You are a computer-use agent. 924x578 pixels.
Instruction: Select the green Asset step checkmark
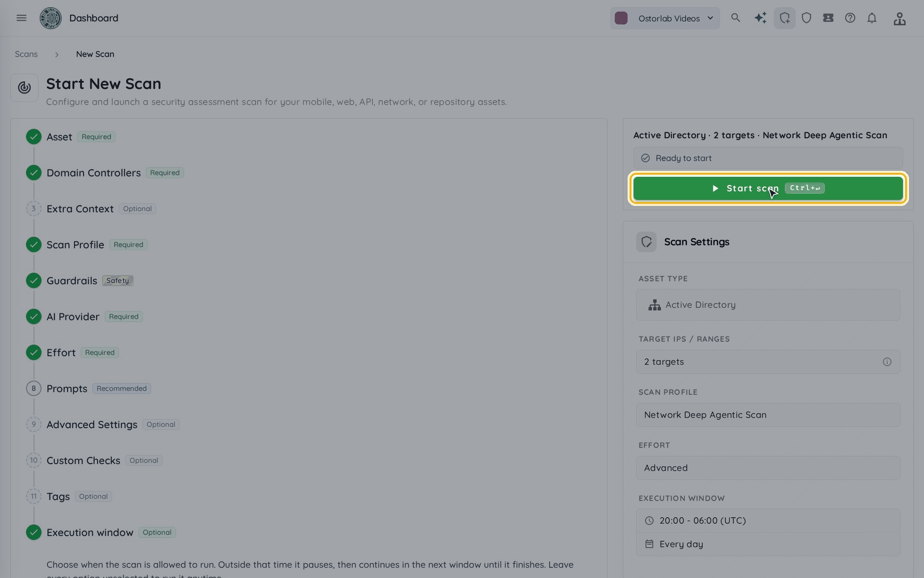pyautogui.click(x=34, y=137)
